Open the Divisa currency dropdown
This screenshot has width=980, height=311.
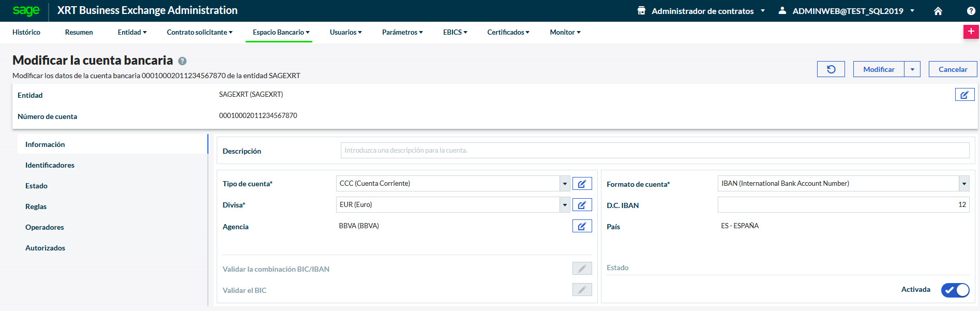565,205
